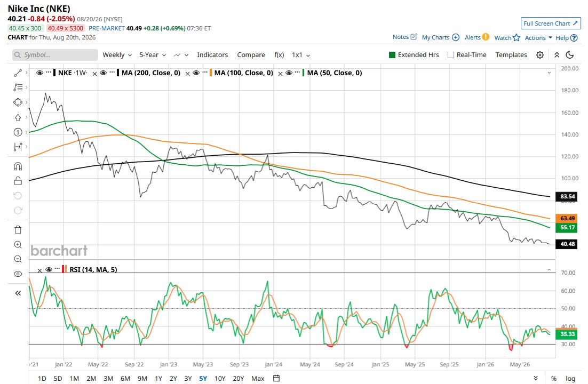This screenshot has width=588, height=384.
Task: Open the Compare menu
Action: coord(251,55)
